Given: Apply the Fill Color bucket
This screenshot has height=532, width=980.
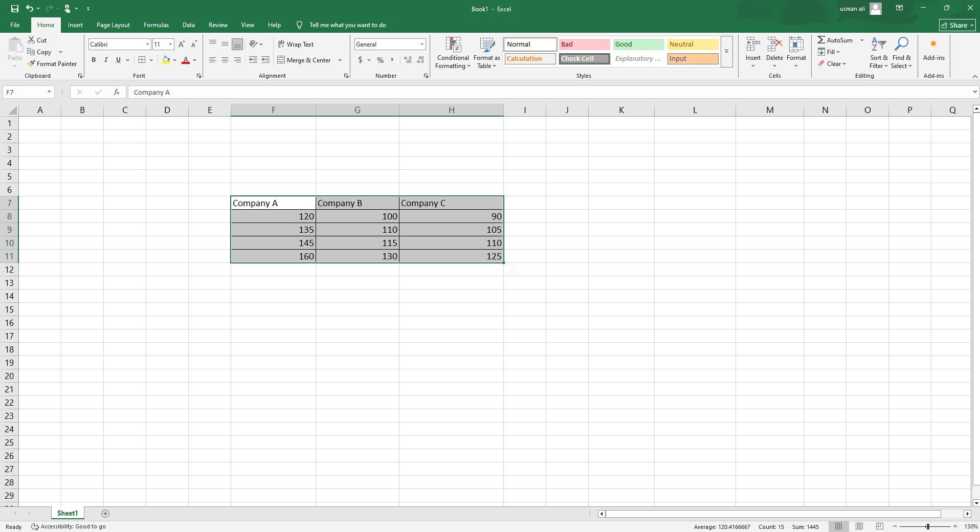Looking at the screenshot, I should click(166, 60).
